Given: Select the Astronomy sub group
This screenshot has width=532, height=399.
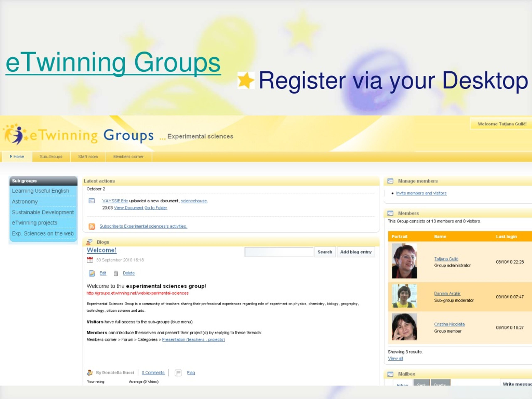Looking at the screenshot, I should click(x=25, y=202).
